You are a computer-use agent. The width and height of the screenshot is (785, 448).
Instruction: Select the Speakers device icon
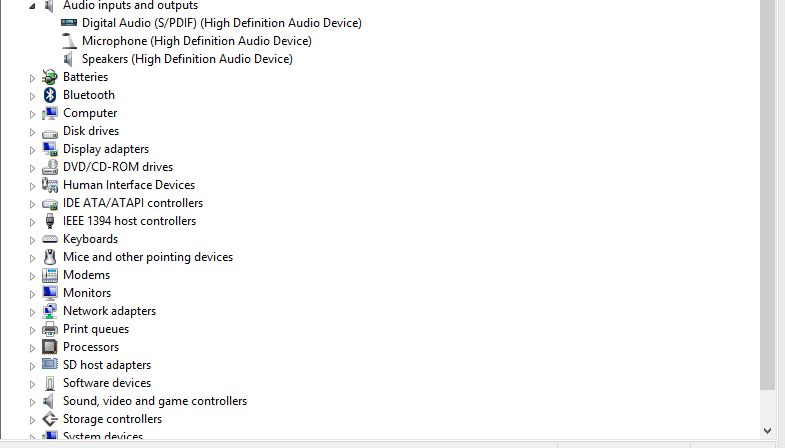(x=69, y=59)
